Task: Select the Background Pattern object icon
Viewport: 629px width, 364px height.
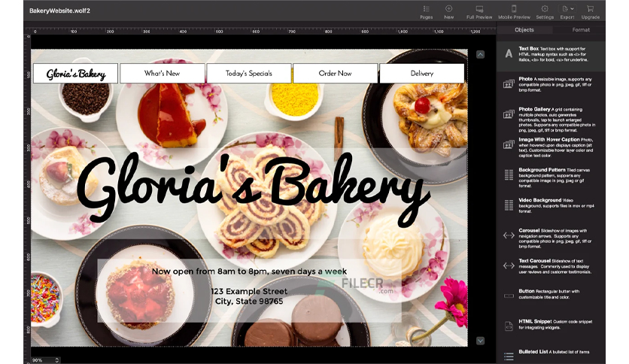Action: pos(509,174)
